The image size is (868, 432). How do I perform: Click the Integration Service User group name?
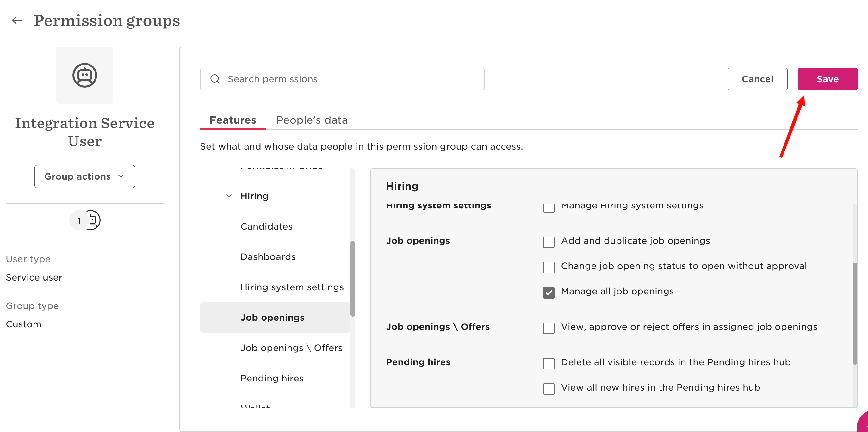tap(84, 132)
